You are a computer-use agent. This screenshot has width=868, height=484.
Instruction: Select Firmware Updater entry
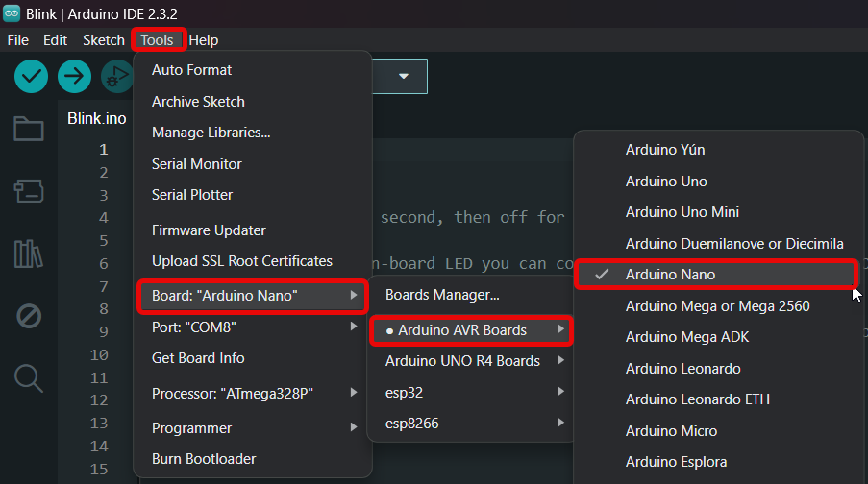tap(253, 230)
